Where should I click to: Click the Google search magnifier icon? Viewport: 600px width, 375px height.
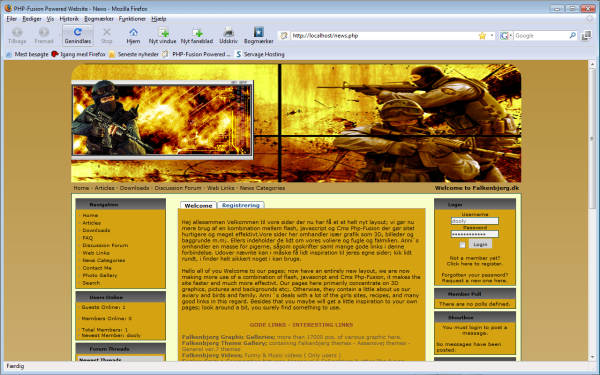tap(572, 36)
